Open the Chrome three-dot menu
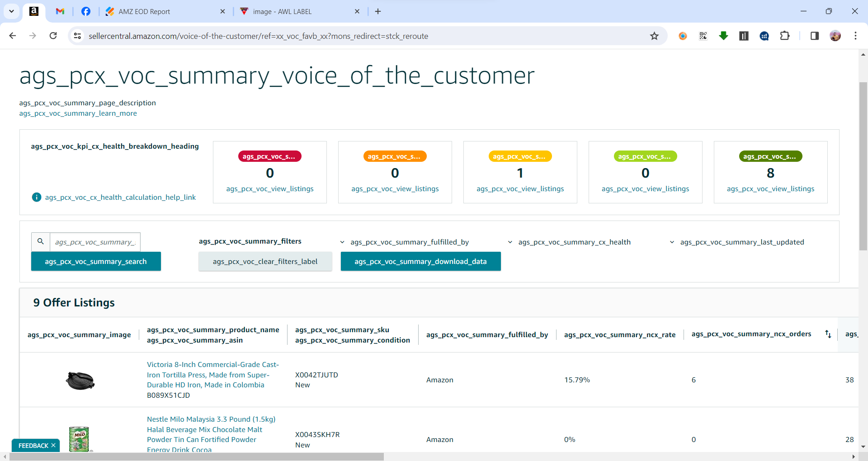Screen dimensions: 868x461 (x=855, y=36)
